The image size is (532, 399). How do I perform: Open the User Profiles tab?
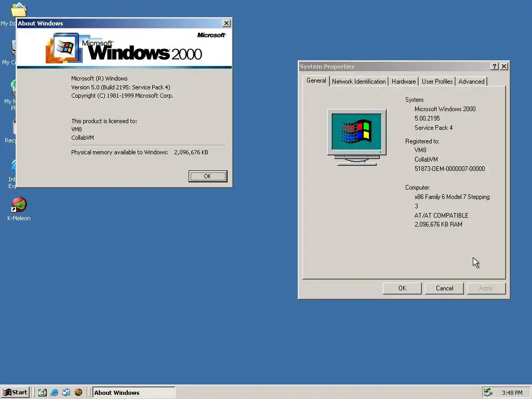(437, 82)
